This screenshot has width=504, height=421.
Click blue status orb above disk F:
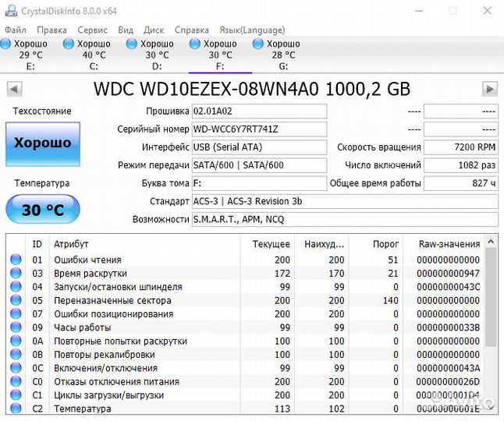195,44
